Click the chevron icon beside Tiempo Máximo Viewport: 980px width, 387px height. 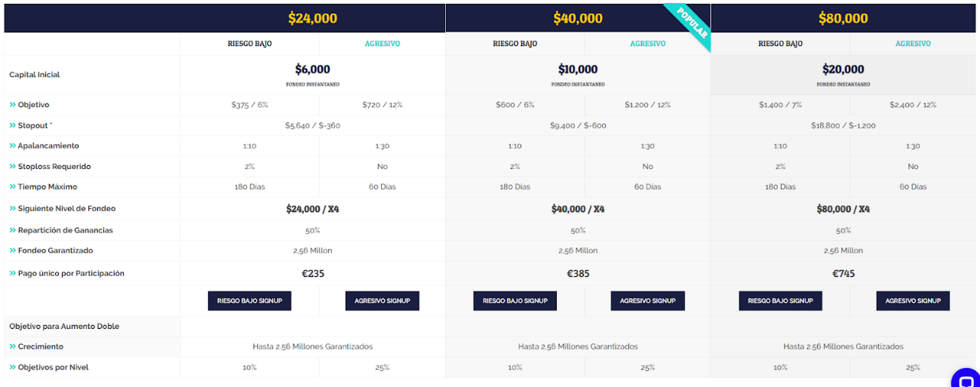(x=12, y=186)
